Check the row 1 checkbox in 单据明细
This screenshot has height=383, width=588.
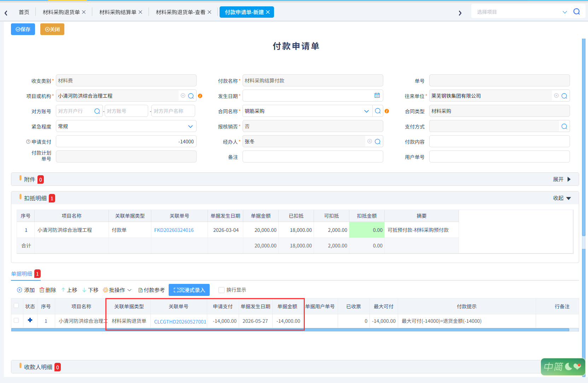(16, 320)
